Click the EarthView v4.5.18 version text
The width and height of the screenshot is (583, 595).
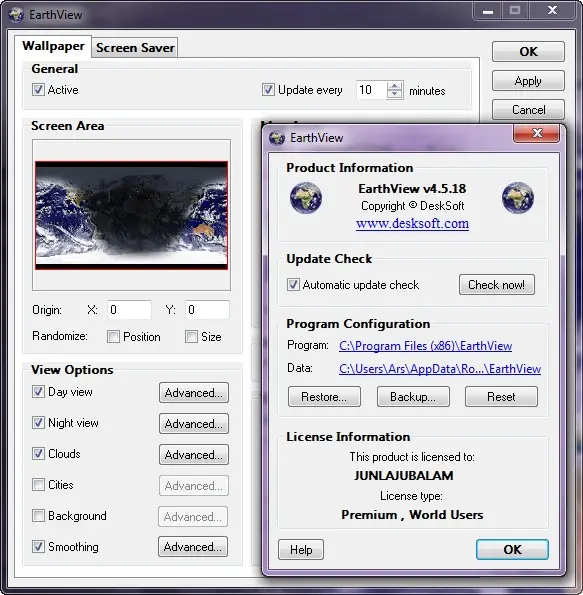tap(412, 189)
